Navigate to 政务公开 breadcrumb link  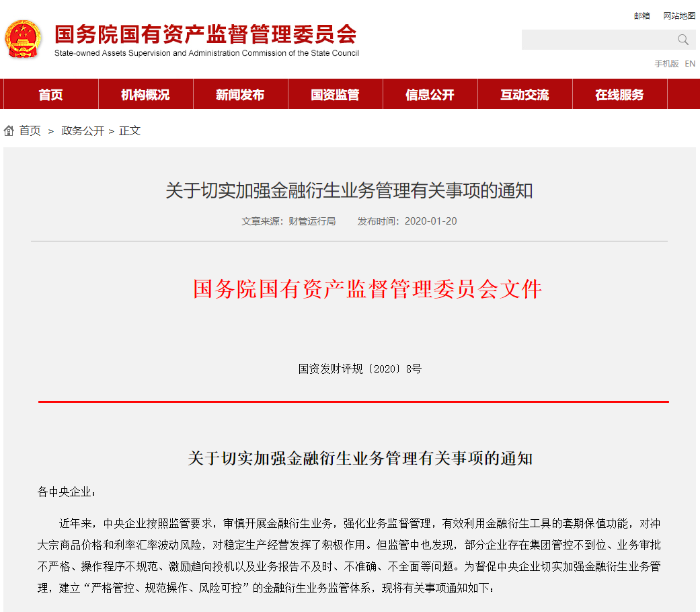click(83, 131)
